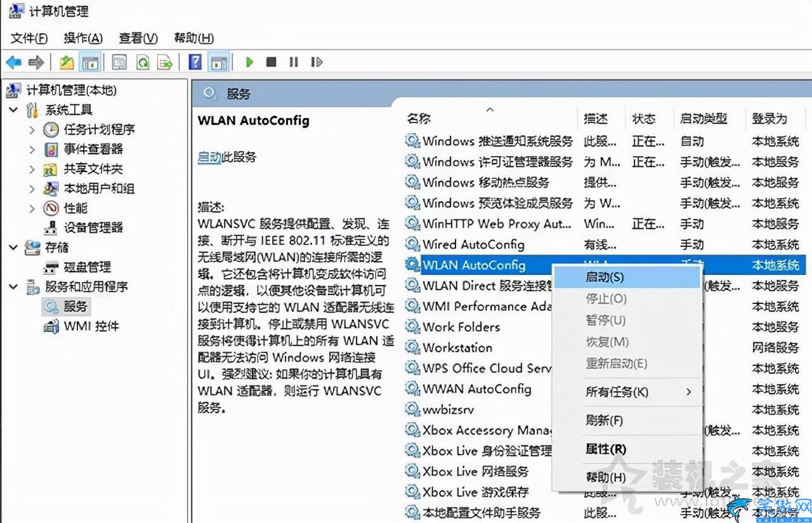Click the Up One Level folder icon
This screenshot has height=523, width=812.
67,62
